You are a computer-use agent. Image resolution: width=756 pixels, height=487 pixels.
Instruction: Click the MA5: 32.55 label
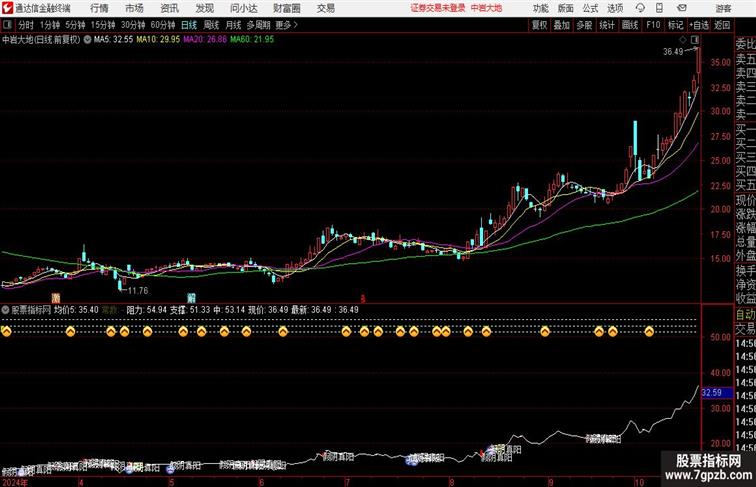(x=113, y=40)
